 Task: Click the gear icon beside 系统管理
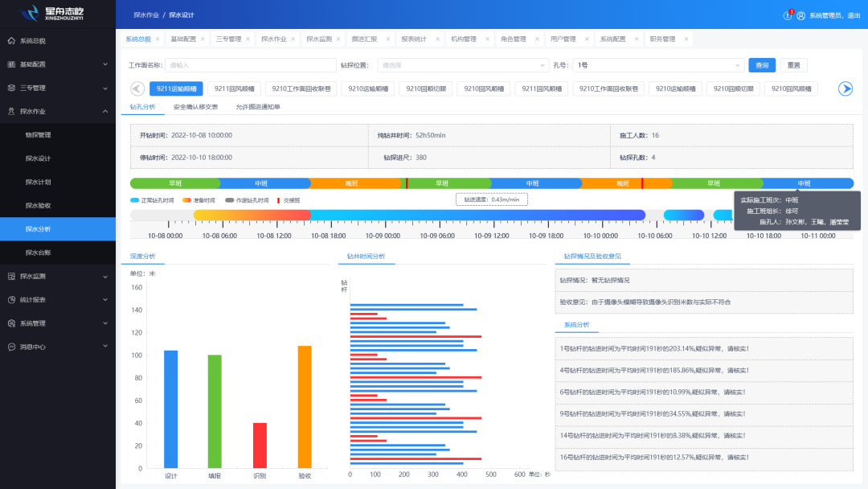click(11, 323)
